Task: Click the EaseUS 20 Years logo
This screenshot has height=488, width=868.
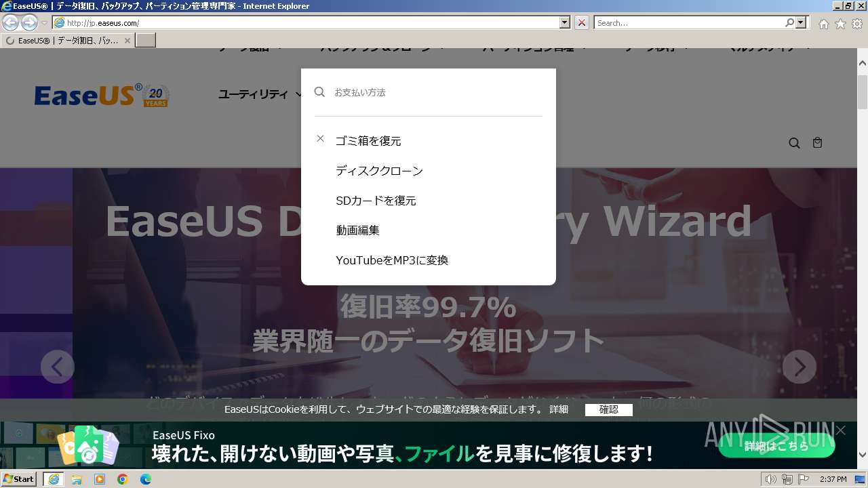Action: coord(102,96)
